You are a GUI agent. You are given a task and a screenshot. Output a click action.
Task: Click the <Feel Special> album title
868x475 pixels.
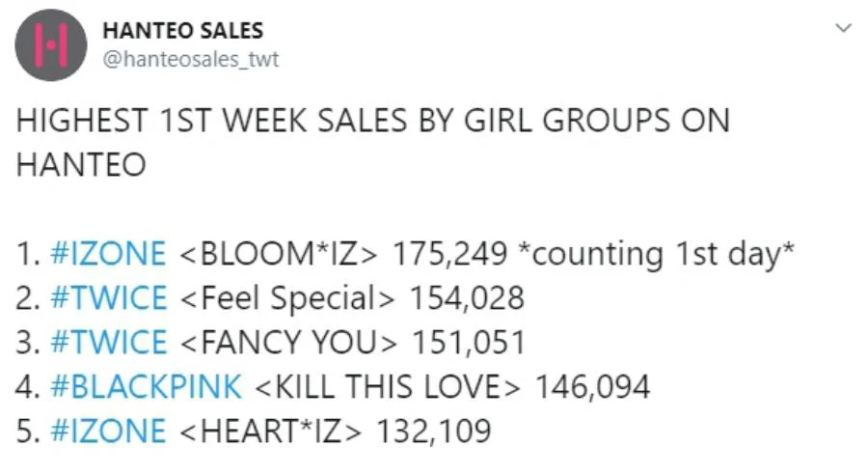[x=286, y=298]
